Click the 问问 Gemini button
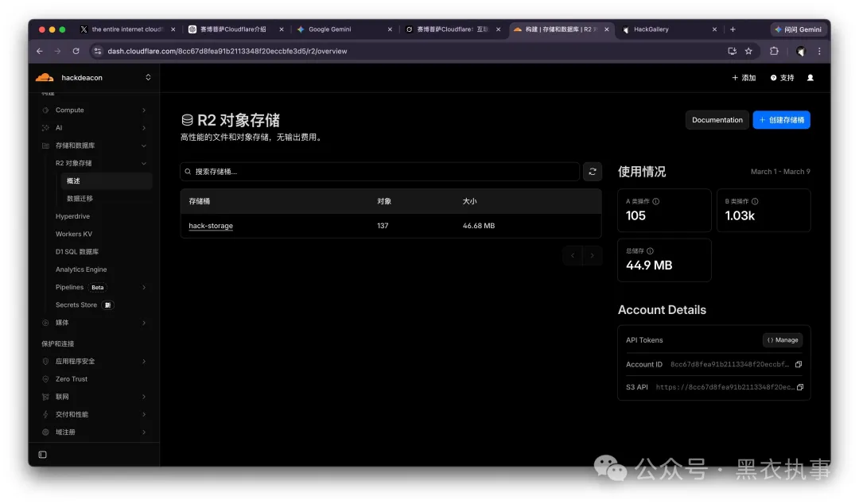This screenshot has width=859, height=504. click(799, 29)
